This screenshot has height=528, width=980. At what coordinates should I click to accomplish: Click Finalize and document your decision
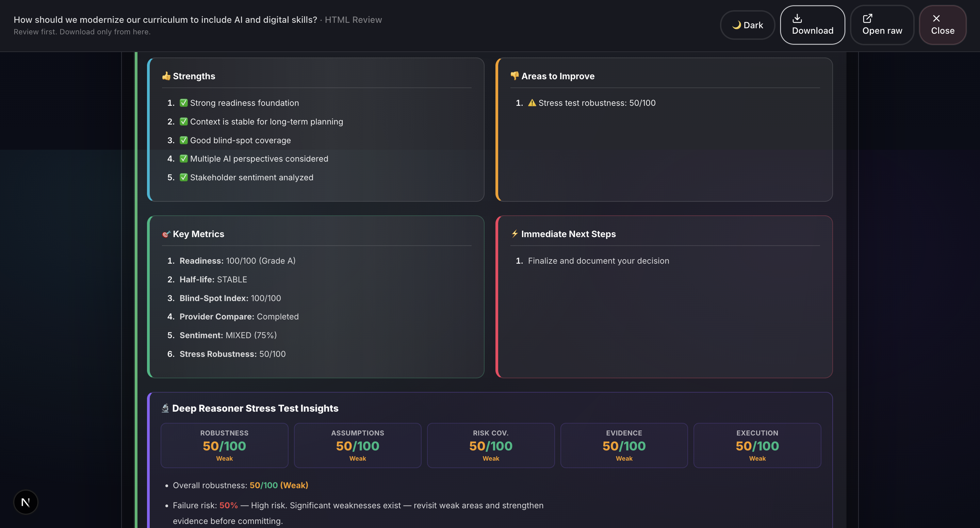(x=598, y=261)
